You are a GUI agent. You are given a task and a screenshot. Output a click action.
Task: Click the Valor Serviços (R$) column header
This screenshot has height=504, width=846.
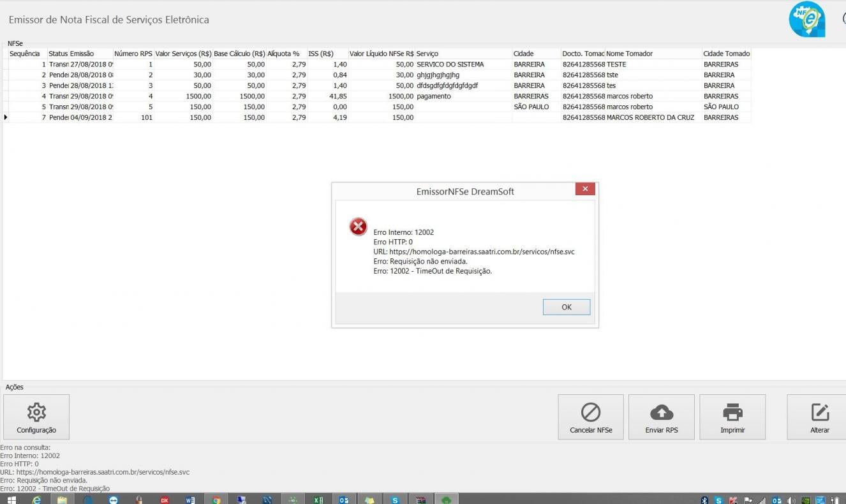click(184, 54)
